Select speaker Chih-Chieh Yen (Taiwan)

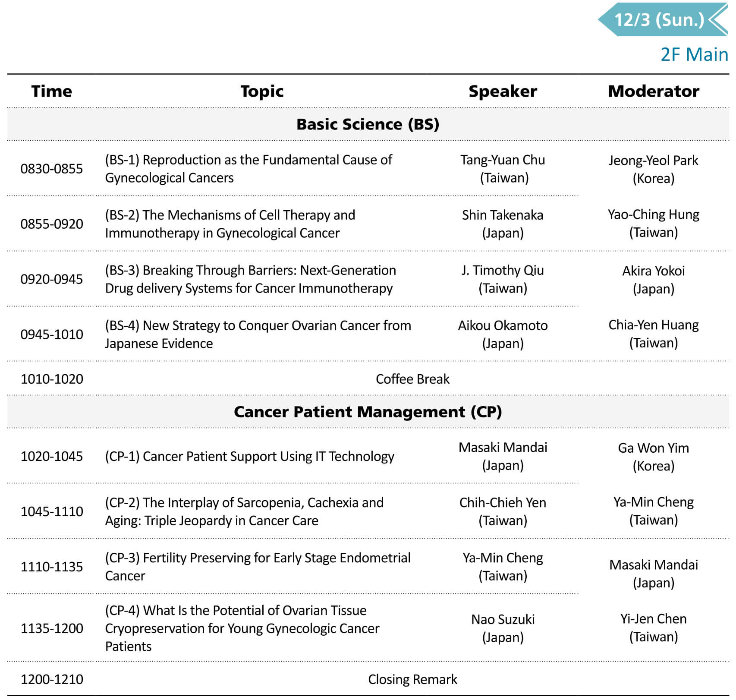[x=503, y=511]
